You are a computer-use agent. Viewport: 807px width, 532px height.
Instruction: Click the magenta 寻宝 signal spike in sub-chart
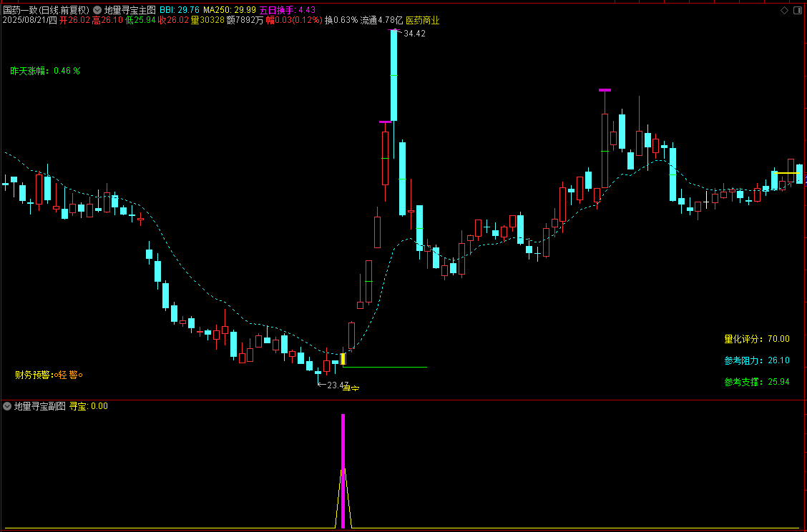(343, 471)
